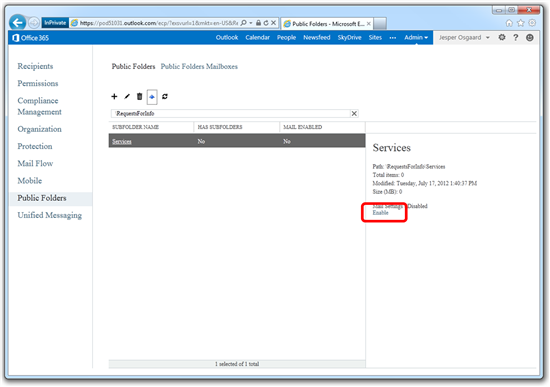Viewport: 550px width, 387px height.
Task: Click the delete trash can icon
Action: pyautogui.click(x=139, y=96)
